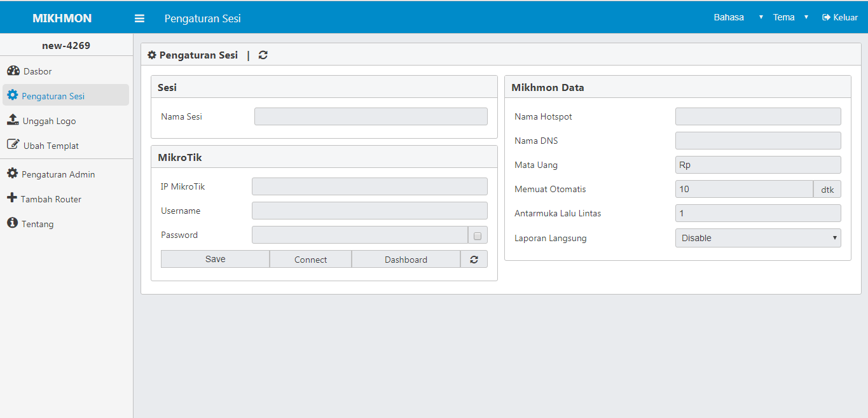
Task: Click the refresh icon beside Pengaturan Sesi heading
Action: tap(263, 55)
